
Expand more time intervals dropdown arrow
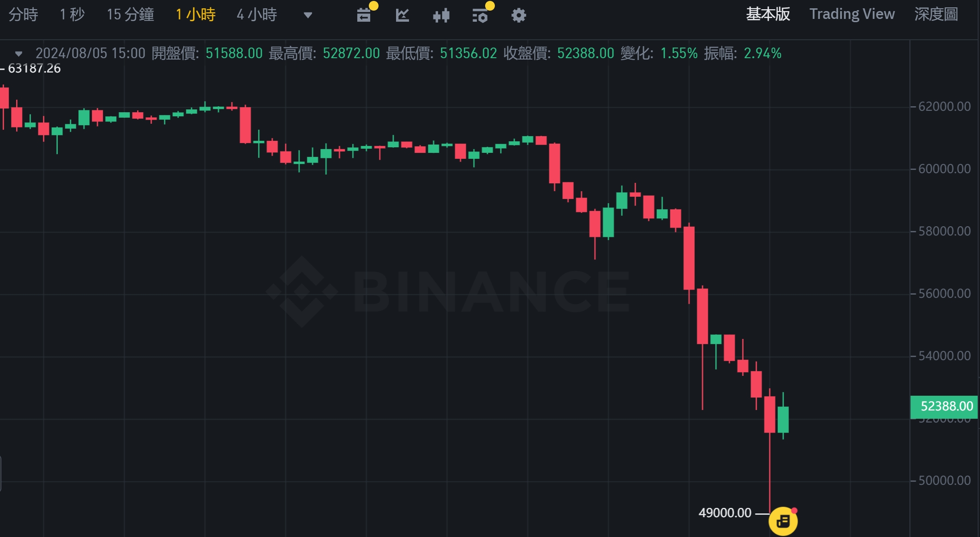[308, 15]
